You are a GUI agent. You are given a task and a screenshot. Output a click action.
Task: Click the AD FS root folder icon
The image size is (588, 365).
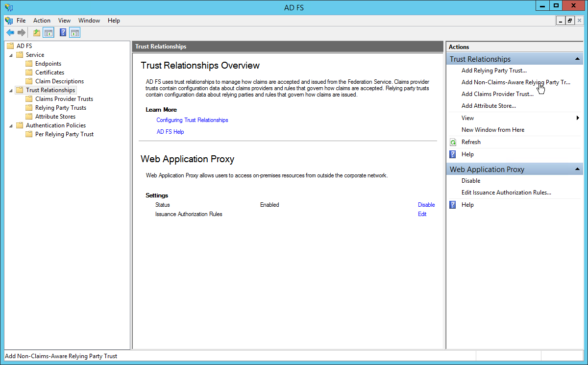(x=10, y=46)
